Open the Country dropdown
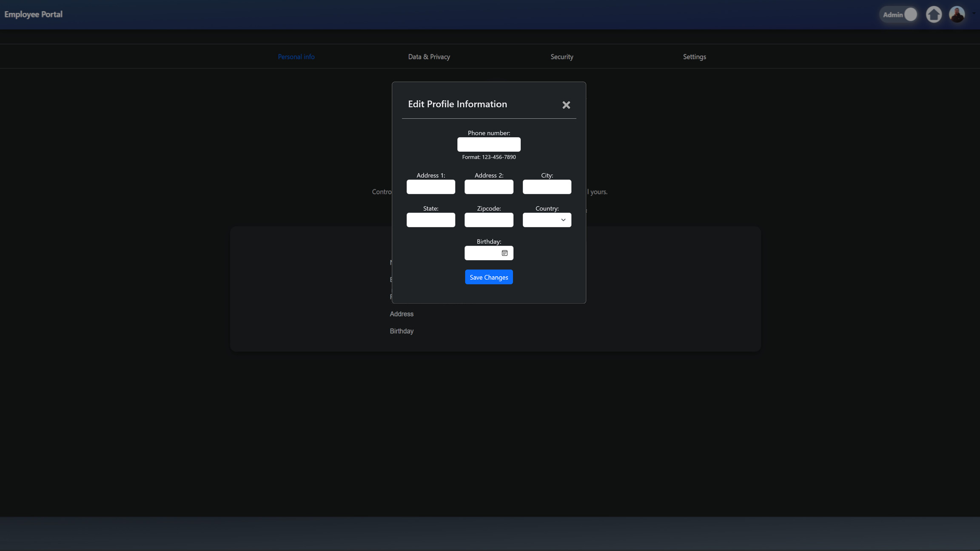This screenshot has height=551, width=980. tap(547, 220)
